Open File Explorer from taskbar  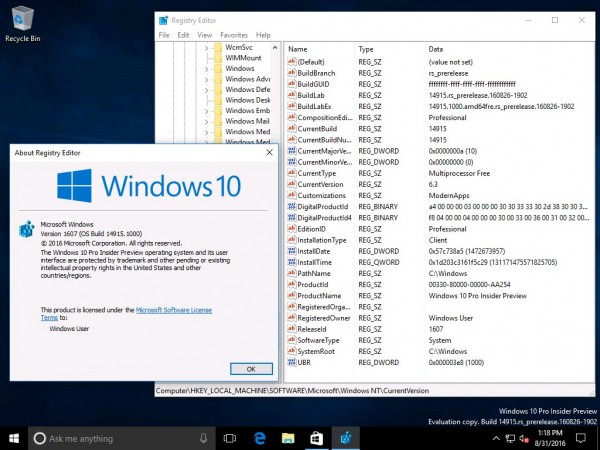(x=288, y=439)
